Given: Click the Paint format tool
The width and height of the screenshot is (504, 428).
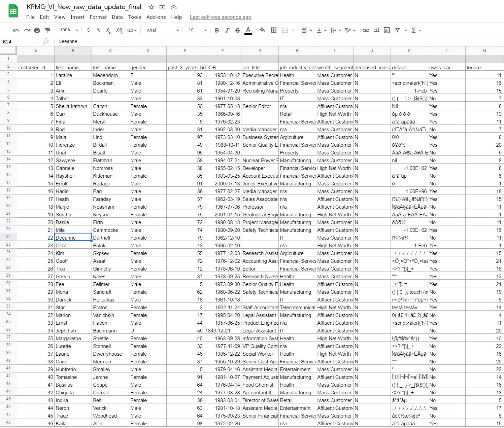Looking at the screenshot, I should (47, 30).
